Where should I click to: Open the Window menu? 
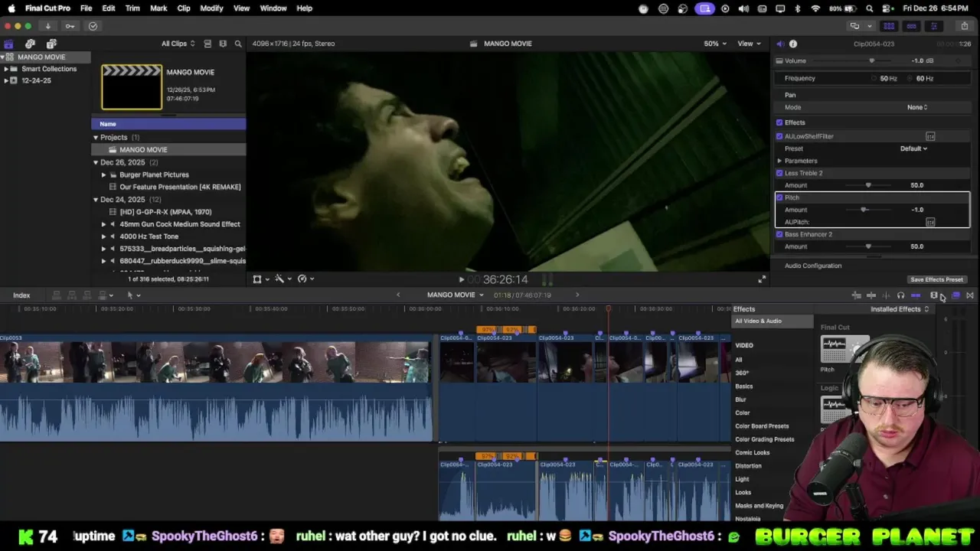[x=273, y=8]
